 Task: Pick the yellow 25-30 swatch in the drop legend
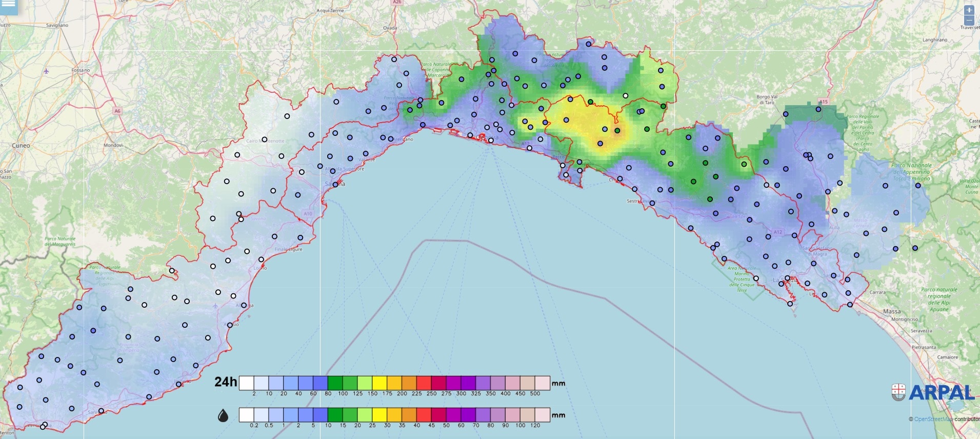pyautogui.click(x=379, y=415)
